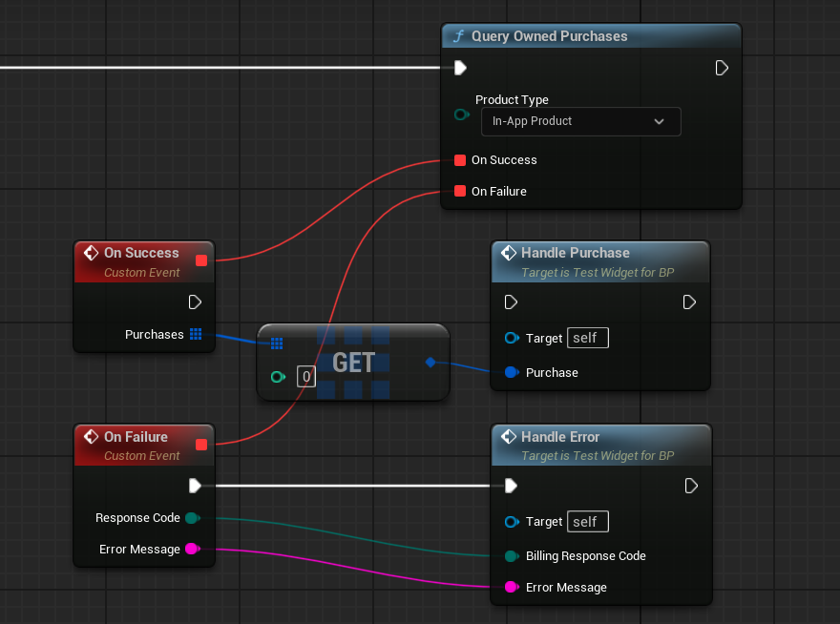
Task: Click the GET node index input field
Action: point(305,376)
